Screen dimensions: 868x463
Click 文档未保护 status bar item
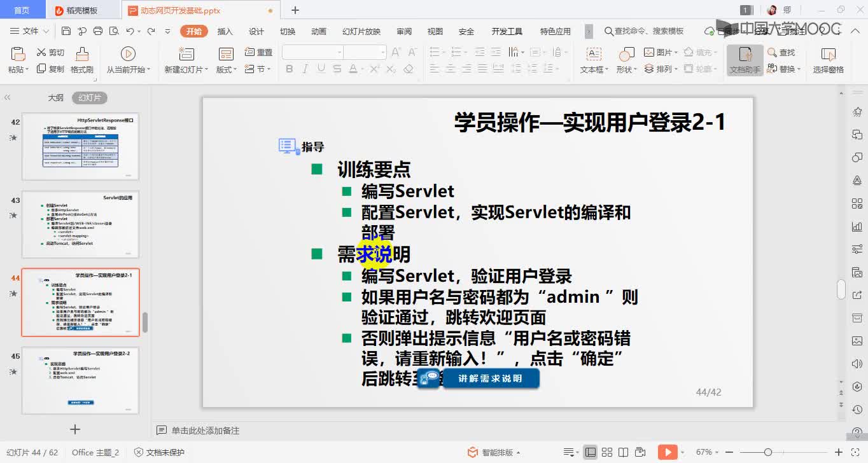[159, 452]
